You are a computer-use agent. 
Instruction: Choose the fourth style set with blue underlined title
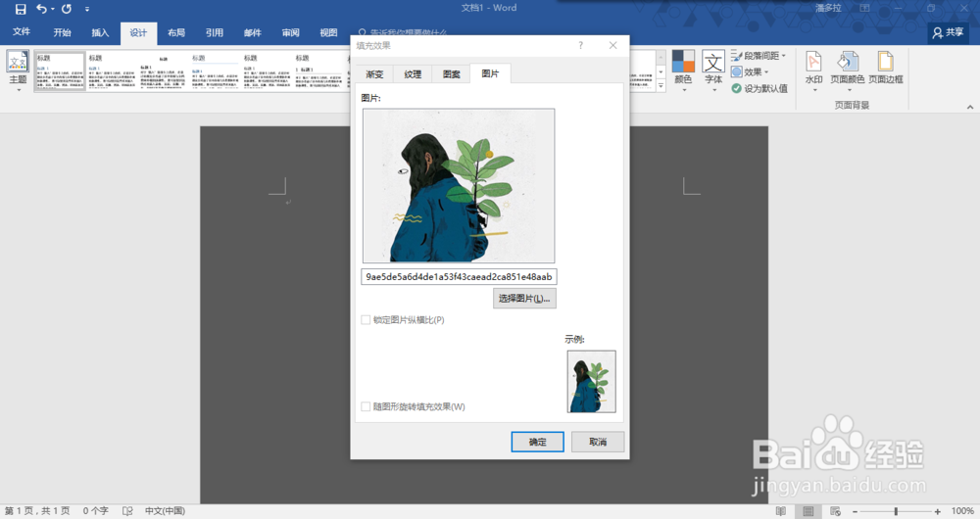pos(215,71)
